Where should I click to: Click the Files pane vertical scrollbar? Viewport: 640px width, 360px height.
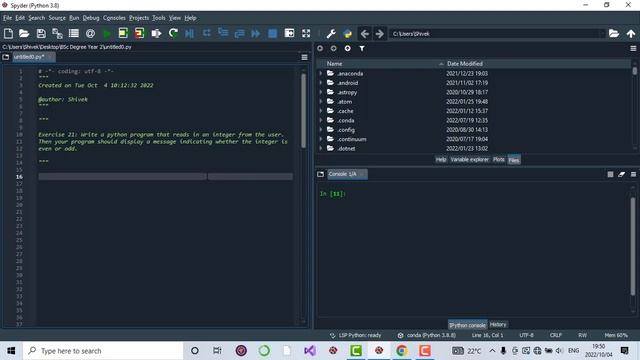tap(634, 70)
